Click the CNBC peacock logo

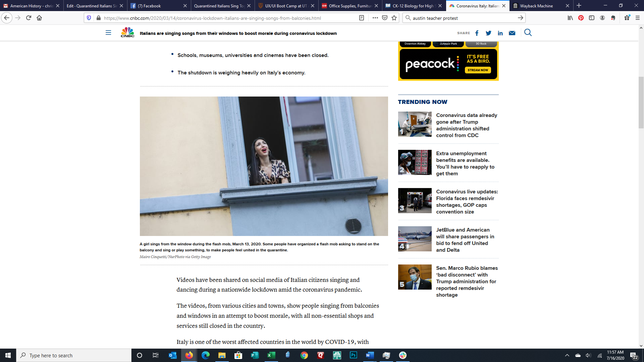(x=127, y=33)
